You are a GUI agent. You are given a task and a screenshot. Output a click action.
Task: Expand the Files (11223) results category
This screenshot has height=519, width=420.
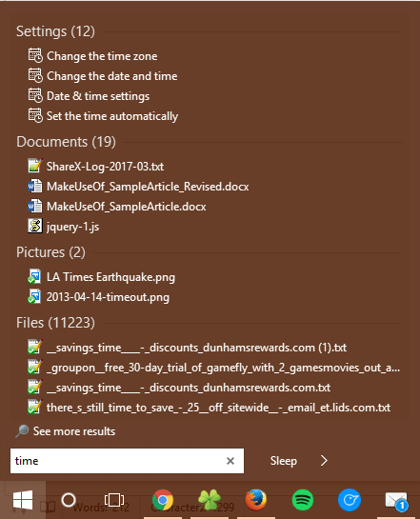tap(55, 323)
